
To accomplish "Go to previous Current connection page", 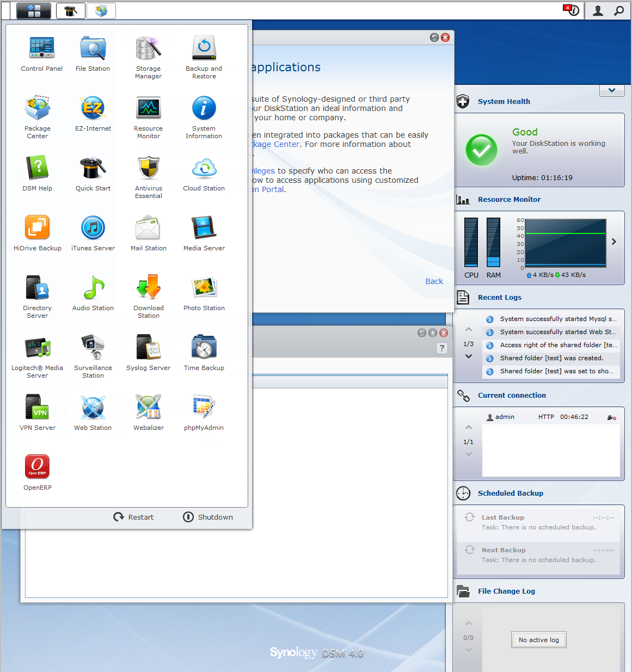I will tap(469, 428).
